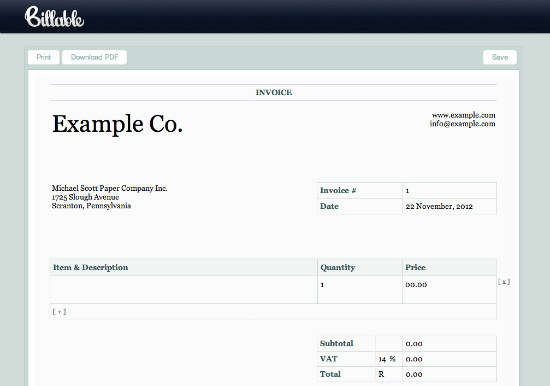Add a line item with [+]
The image size is (550, 386).
(59, 312)
